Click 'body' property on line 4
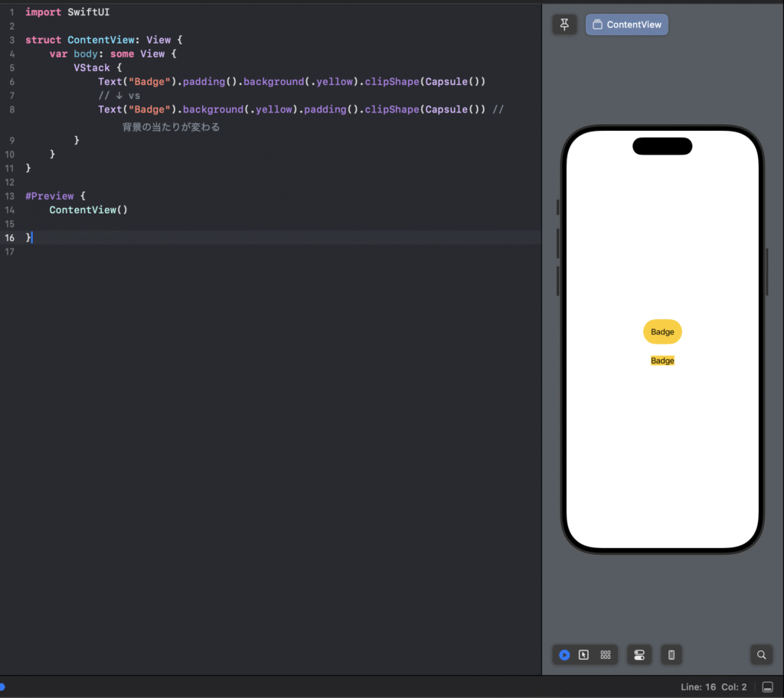 coord(86,54)
